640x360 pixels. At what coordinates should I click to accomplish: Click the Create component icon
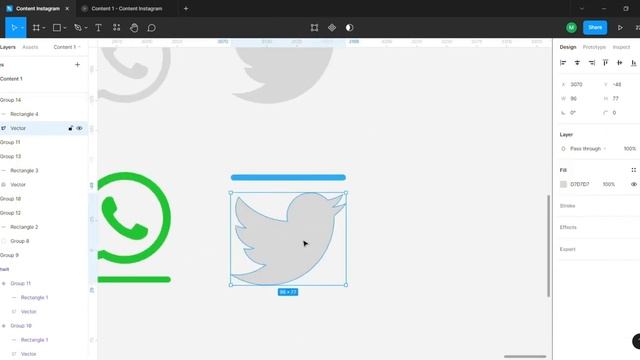(332, 28)
